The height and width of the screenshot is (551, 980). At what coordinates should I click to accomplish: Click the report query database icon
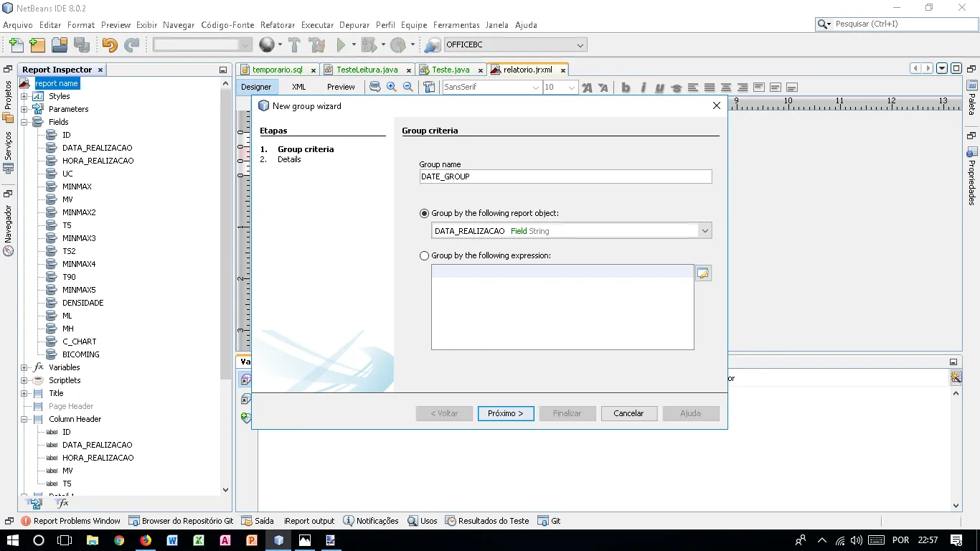[374, 87]
